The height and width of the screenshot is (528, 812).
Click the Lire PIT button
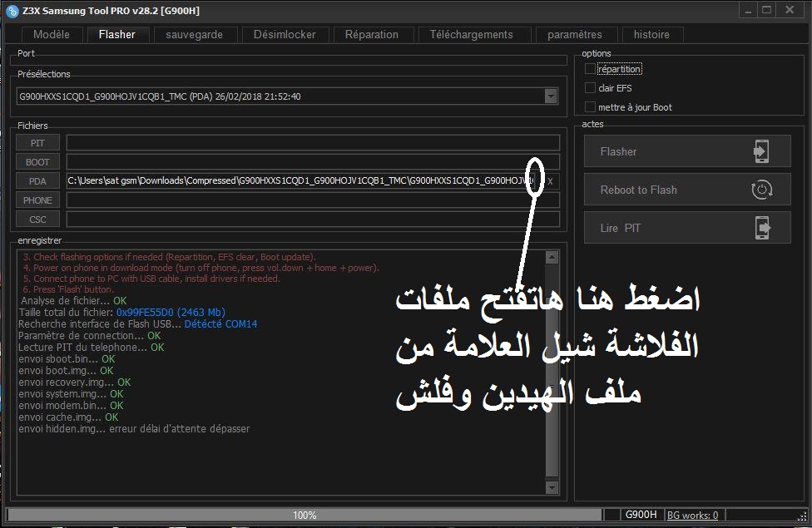click(687, 228)
